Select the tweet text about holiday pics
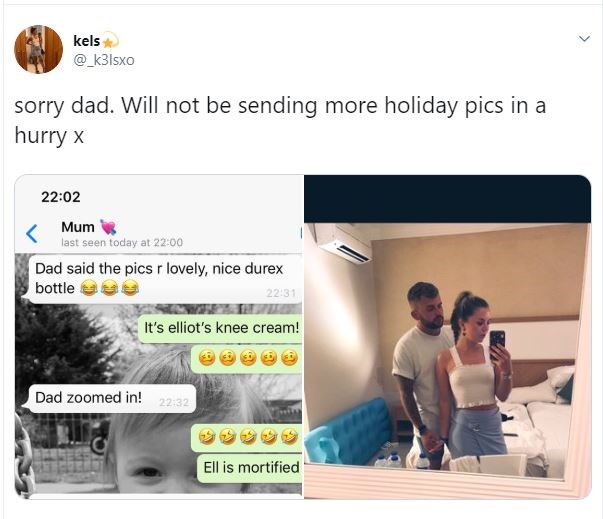Viewport: 603px width, 519px height. [x=280, y=120]
